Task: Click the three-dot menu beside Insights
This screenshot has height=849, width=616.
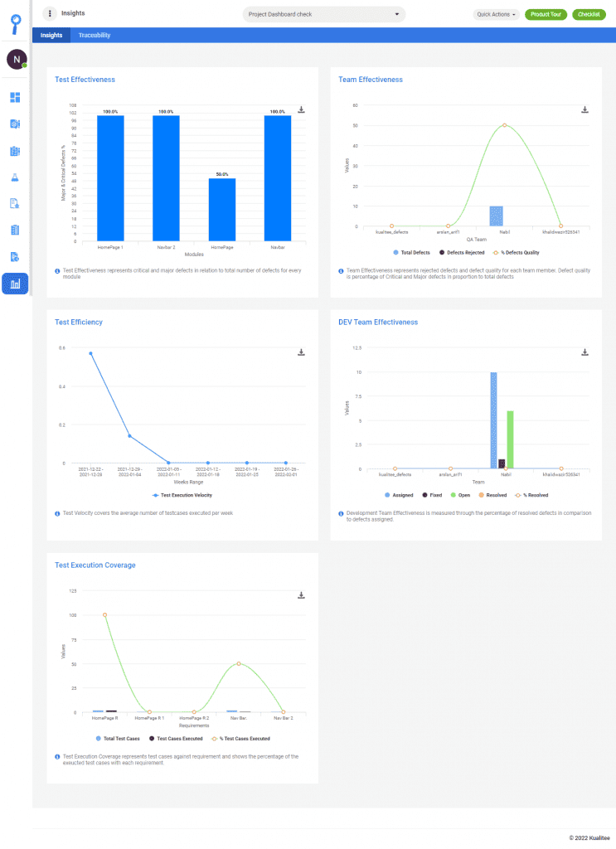Action: [x=50, y=14]
